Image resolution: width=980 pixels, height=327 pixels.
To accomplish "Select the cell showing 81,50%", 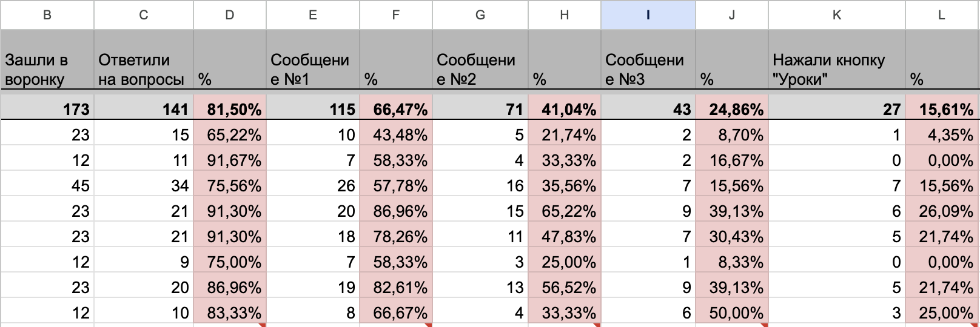I will point(230,109).
